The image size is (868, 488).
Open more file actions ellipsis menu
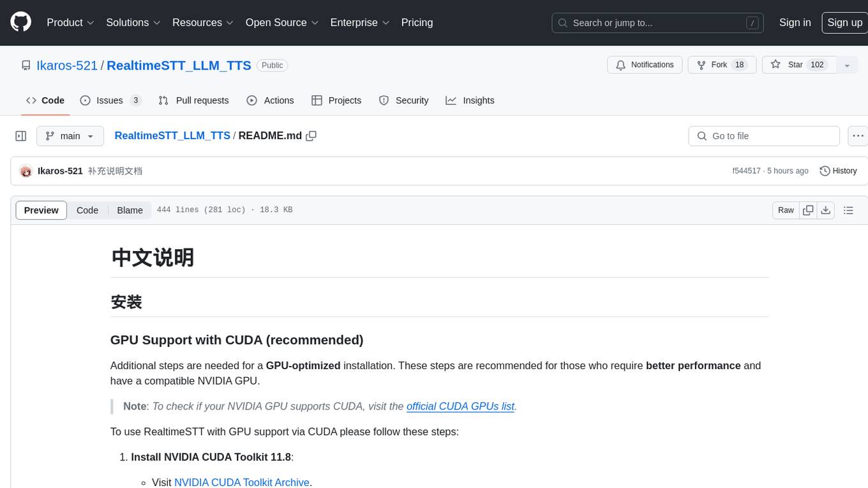tap(858, 136)
